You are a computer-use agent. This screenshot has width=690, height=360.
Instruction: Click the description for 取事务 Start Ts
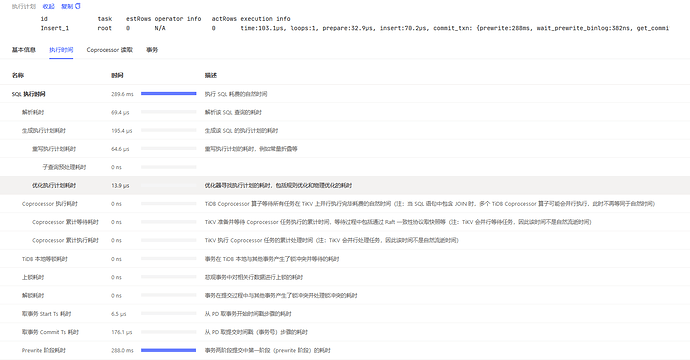point(248,314)
